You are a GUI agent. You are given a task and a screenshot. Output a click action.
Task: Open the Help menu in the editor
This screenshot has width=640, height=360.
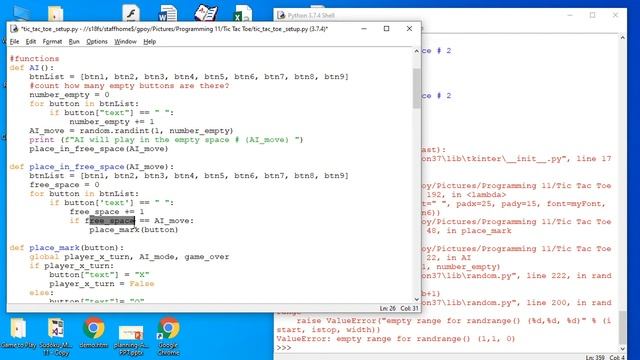pos(149,42)
